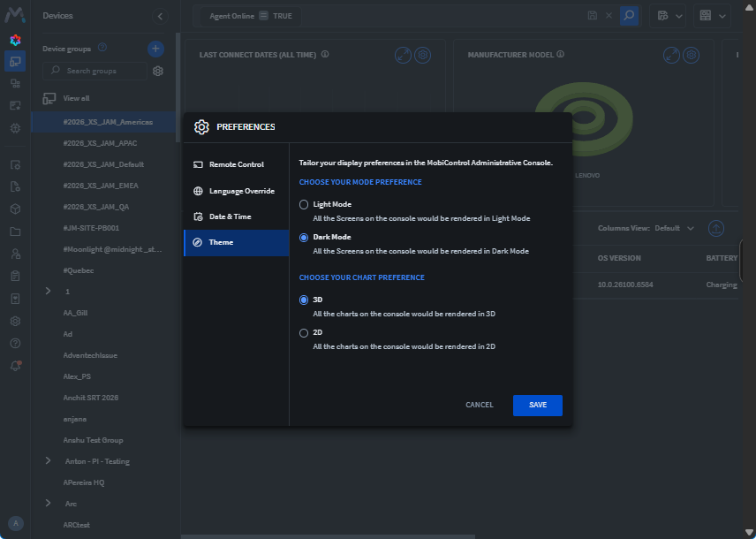Click the search magnifier icon in filter bar
The image size is (756, 539).
point(629,16)
